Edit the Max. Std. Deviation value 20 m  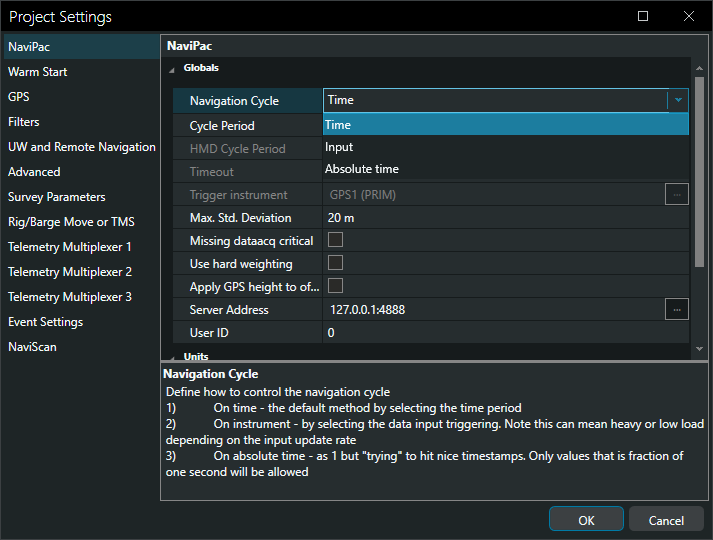[x=506, y=218]
